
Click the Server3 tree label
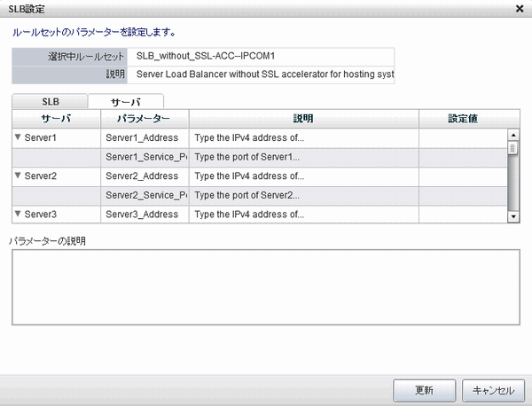point(41,215)
